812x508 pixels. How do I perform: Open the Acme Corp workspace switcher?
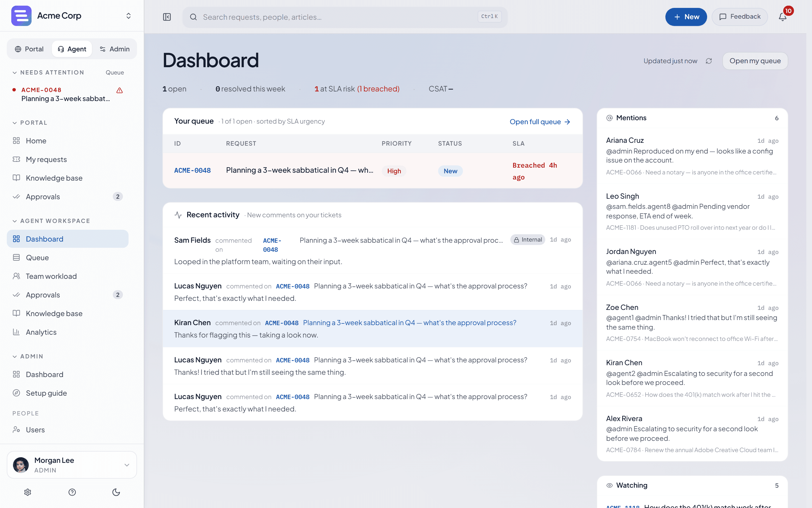click(128, 16)
